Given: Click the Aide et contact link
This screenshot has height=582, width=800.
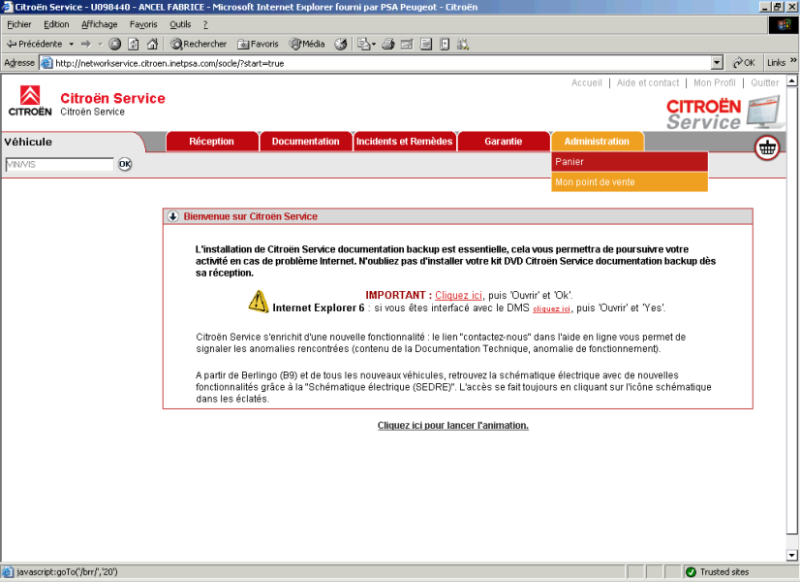Looking at the screenshot, I should click(x=648, y=83).
